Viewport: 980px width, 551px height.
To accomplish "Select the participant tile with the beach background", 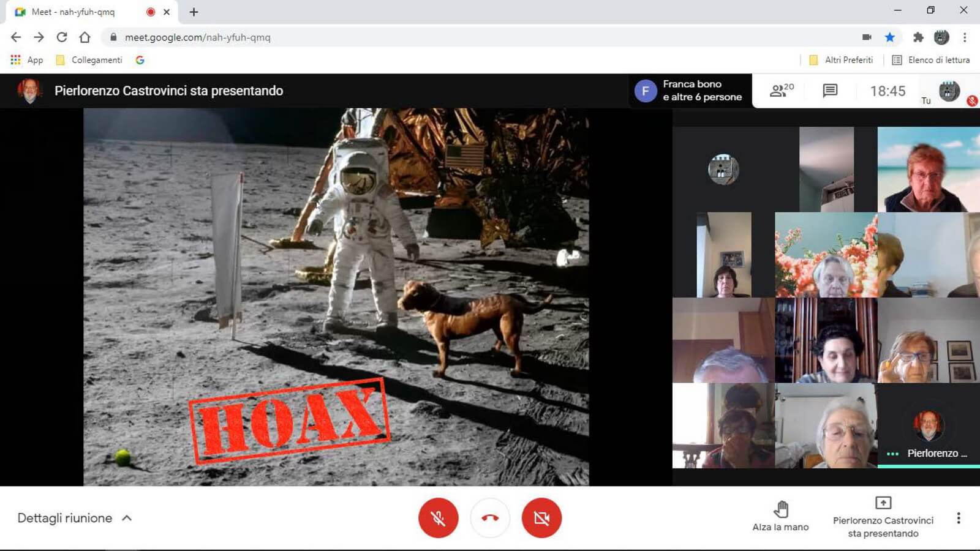I will [x=929, y=170].
